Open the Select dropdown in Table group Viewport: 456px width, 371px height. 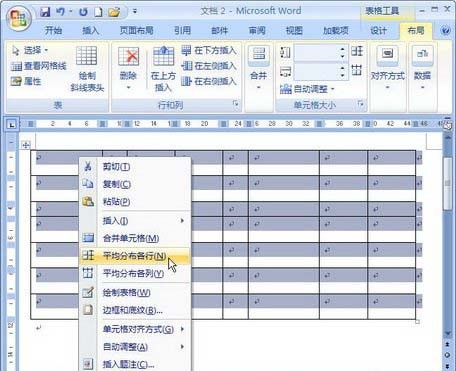point(30,51)
